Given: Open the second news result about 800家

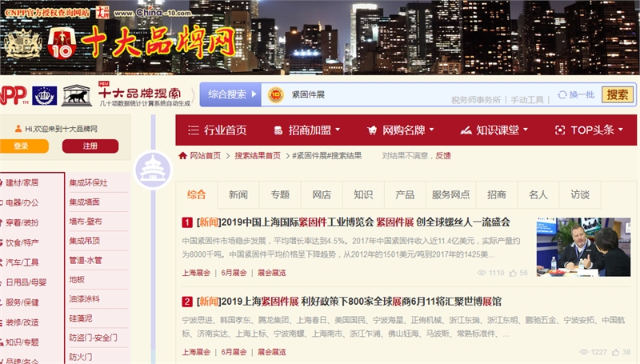Looking at the screenshot, I should (349, 302).
